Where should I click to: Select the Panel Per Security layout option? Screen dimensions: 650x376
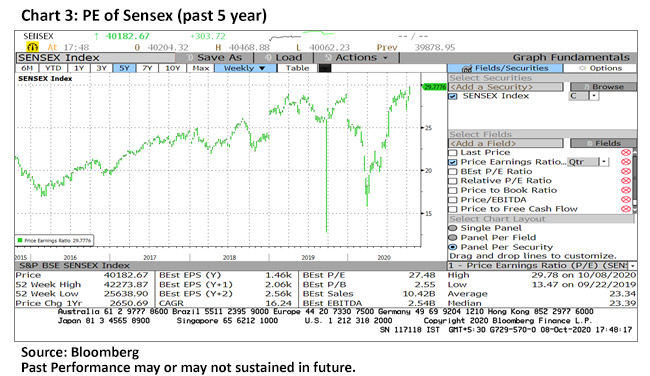[453, 247]
